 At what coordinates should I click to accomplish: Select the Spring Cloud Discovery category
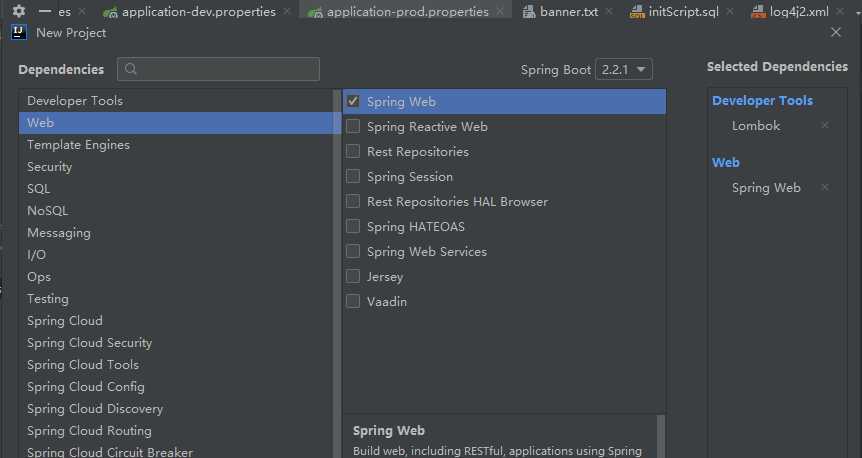click(x=177, y=409)
